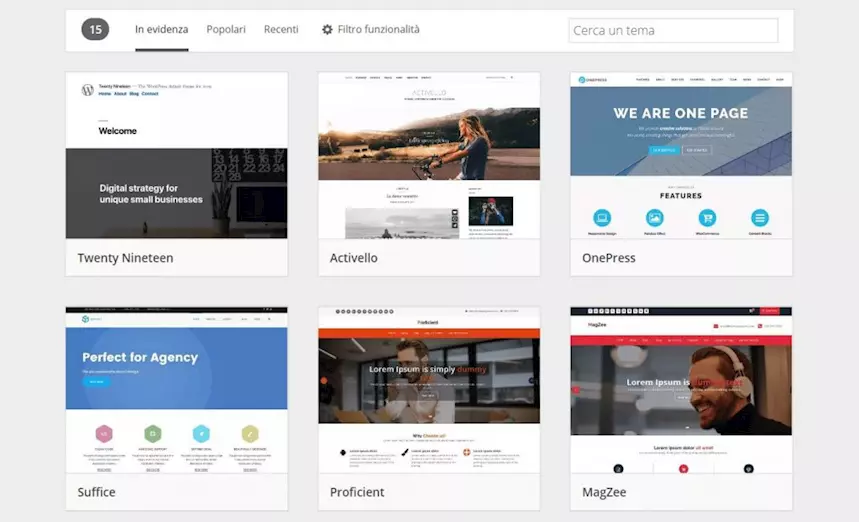Select the Proficient theme thumbnail

pos(429,390)
